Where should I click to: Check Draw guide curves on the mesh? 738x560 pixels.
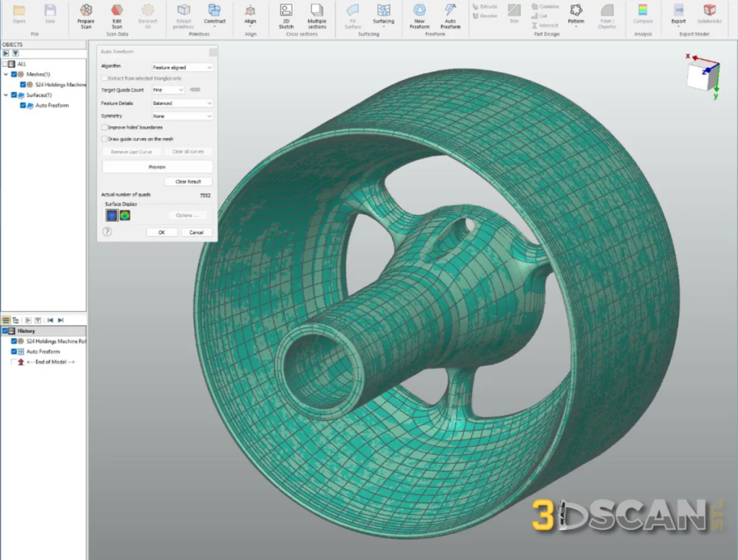[105, 139]
